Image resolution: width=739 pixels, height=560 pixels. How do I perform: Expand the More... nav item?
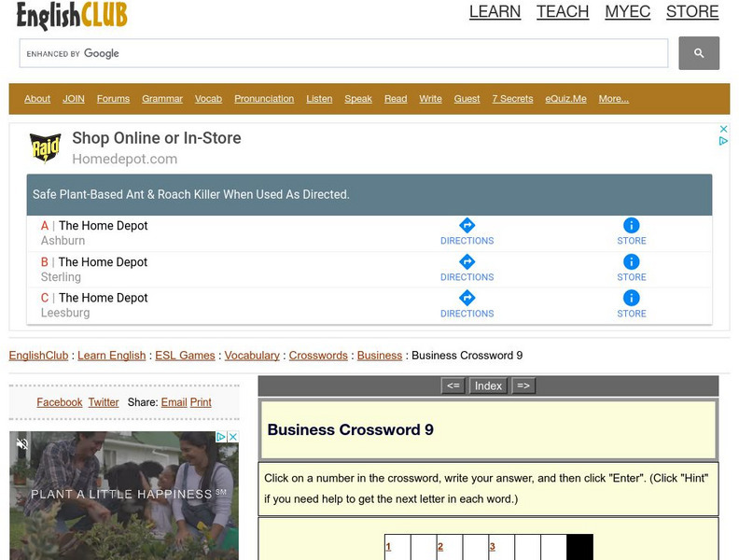tap(614, 99)
